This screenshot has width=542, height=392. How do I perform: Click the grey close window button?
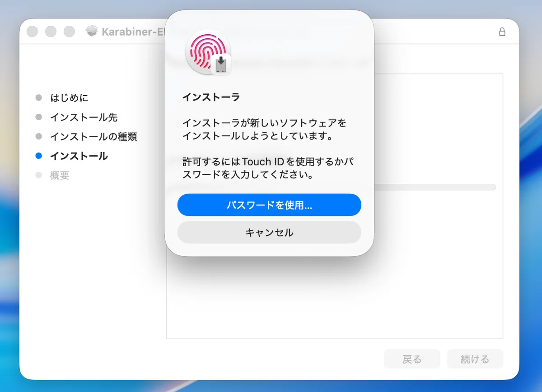[x=33, y=32]
